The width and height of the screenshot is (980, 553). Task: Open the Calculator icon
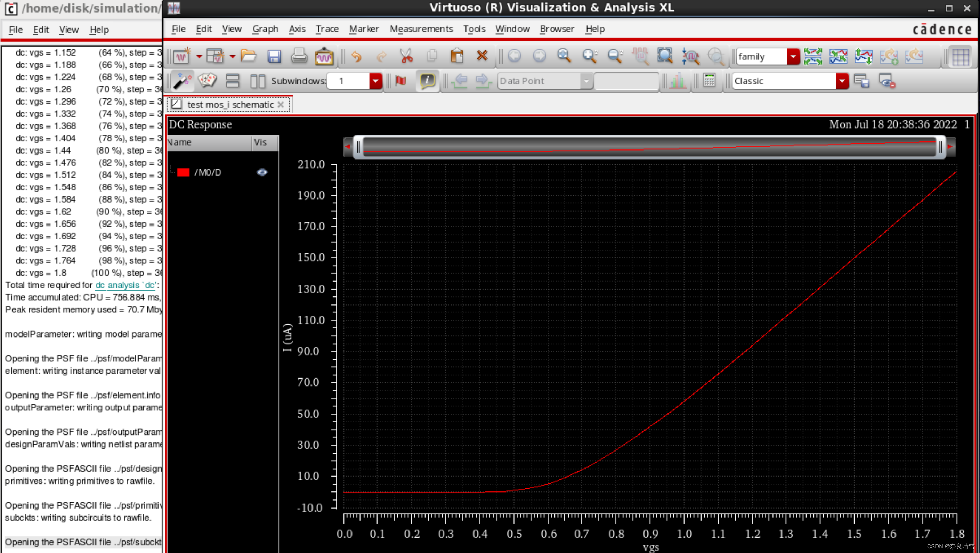point(709,80)
